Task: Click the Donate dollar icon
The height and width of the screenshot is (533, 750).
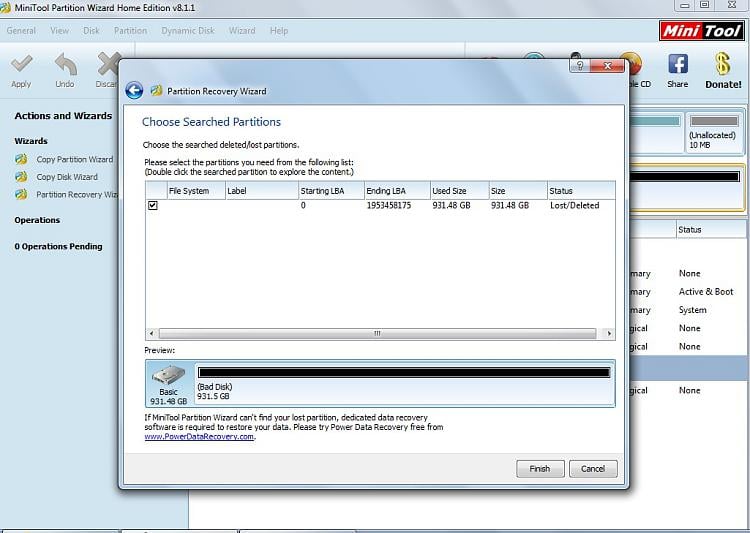Action: pos(723,64)
